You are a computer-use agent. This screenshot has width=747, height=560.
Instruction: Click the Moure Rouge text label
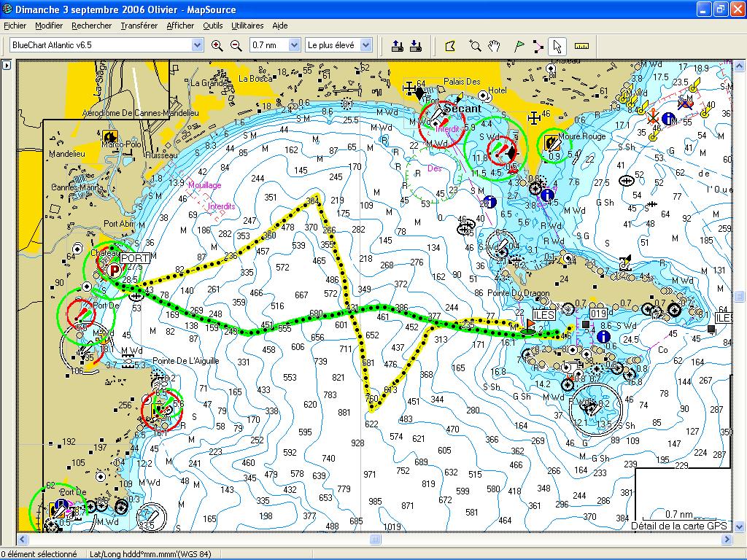581,136
